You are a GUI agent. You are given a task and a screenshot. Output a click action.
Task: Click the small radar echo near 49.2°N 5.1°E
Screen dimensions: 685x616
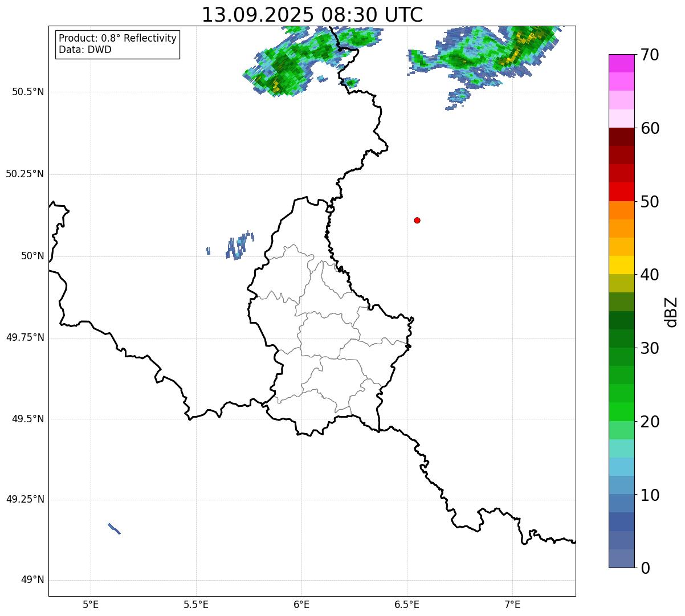pos(114,528)
